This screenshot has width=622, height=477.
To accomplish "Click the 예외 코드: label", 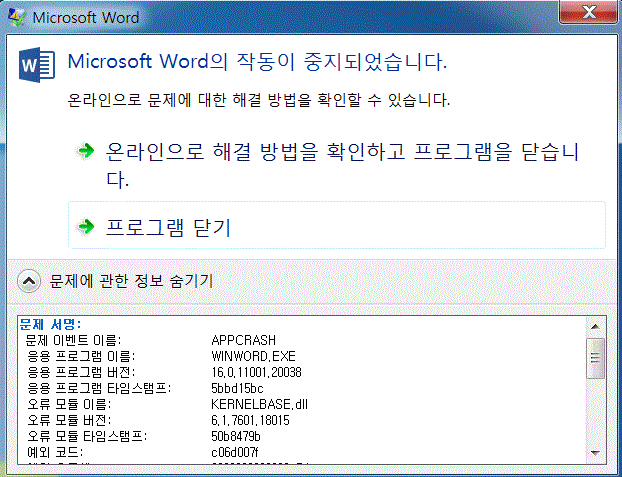I will point(55,452).
